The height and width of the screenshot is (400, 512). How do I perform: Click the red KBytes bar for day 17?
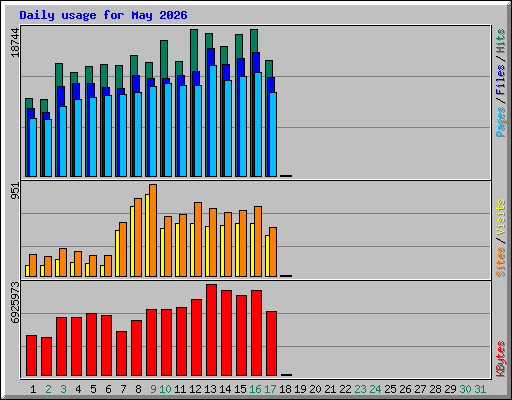coord(271,344)
